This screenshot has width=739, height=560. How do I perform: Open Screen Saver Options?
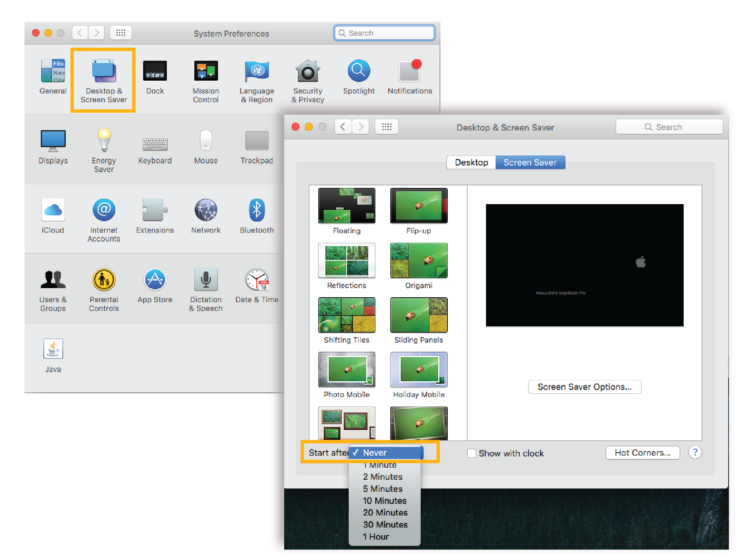[x=584, y=387]
